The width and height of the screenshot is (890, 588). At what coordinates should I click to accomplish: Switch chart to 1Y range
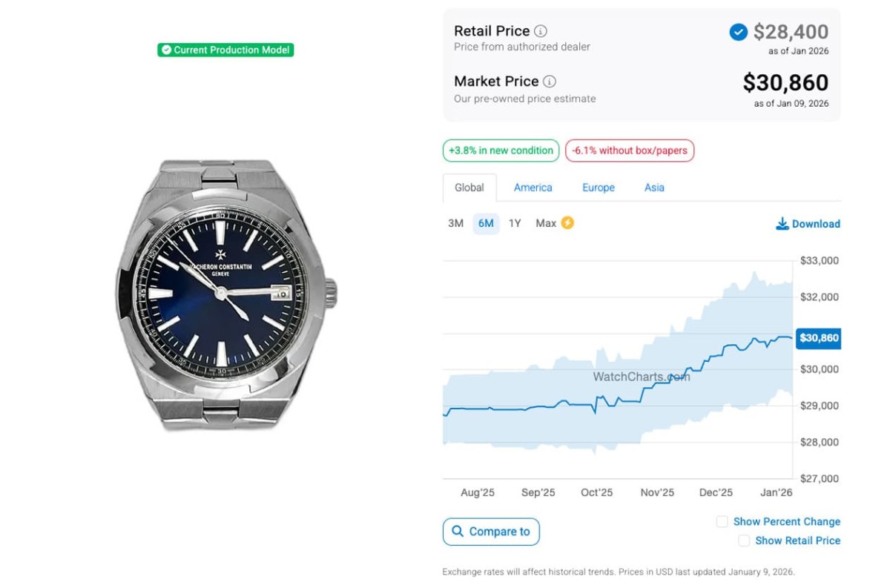coord(515,223)
